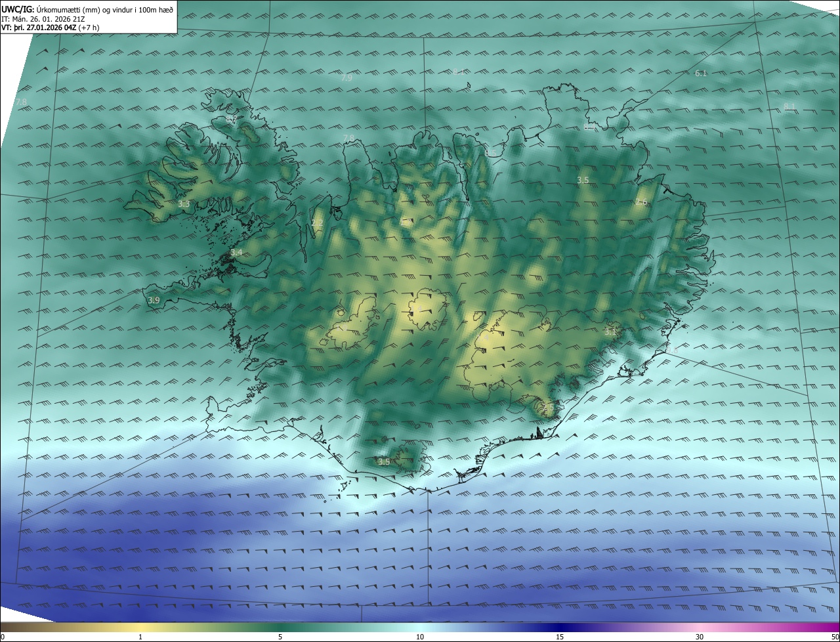Click the "3.4" value label on the map
This screenshot has width=840, height=642.
click(236, 253)
